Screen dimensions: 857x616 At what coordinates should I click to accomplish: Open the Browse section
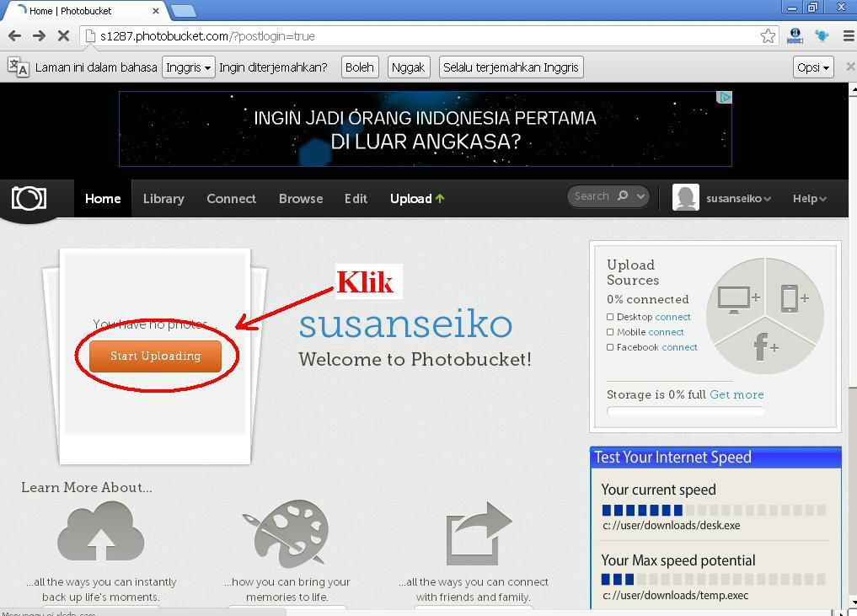pyautogui.click(x=300, y=198)
